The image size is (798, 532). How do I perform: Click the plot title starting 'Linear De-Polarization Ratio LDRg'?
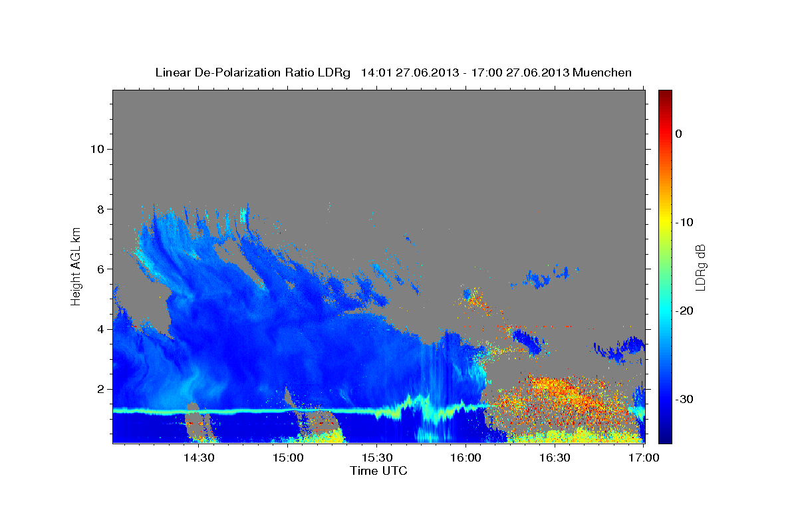pos(393,72)
